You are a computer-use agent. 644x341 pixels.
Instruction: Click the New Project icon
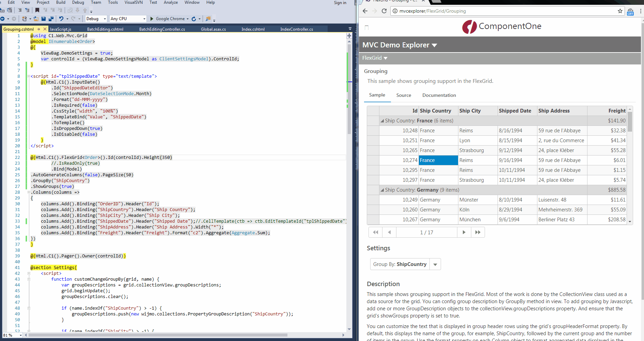coord(25,19)
